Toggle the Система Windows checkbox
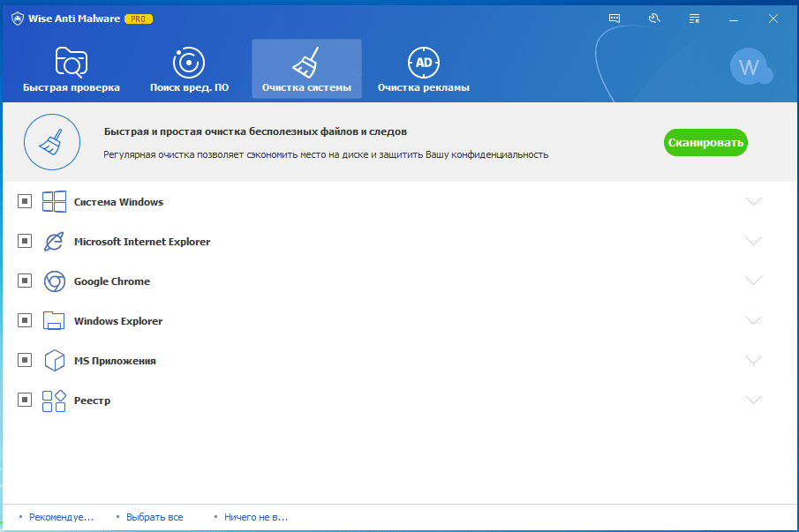The height and width of the screenshot is (532, 799). coord(25,201)
